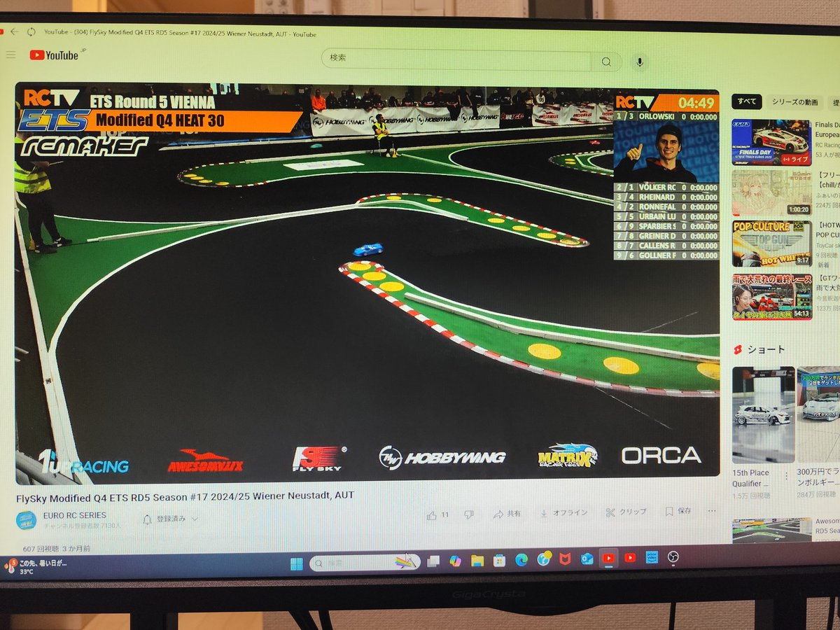This screenshot has height=630, width=840.
Task: Save video with 保存 button
Action: (678, 511)
